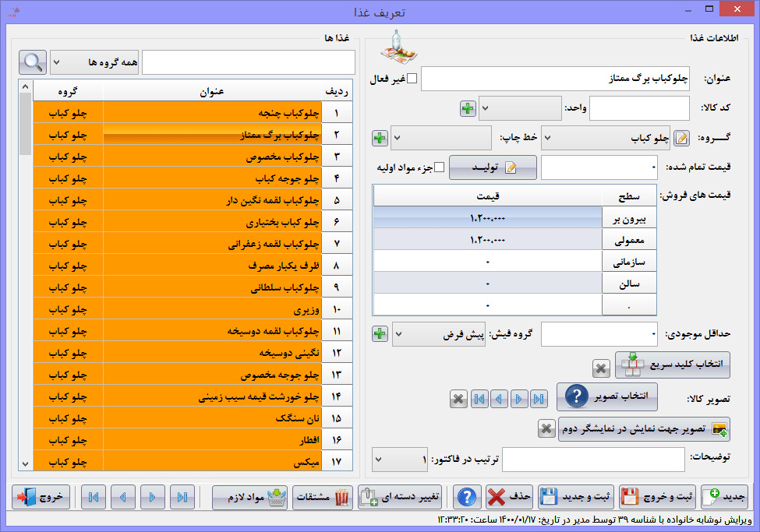Add a new print line with green plus beside خط چاپ

point(380,138)
